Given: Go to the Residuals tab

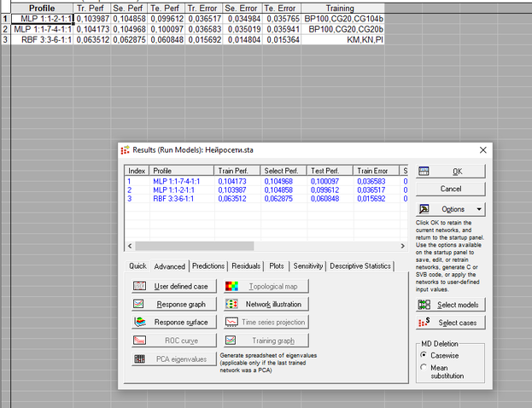Looking at the screenshot, I should (246, 266).
